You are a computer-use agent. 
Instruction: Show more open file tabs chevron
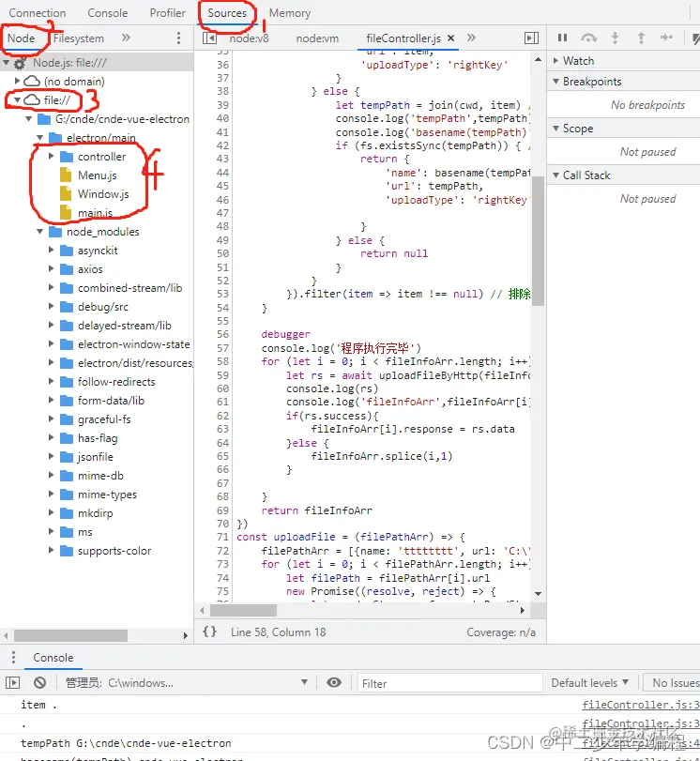471,38
